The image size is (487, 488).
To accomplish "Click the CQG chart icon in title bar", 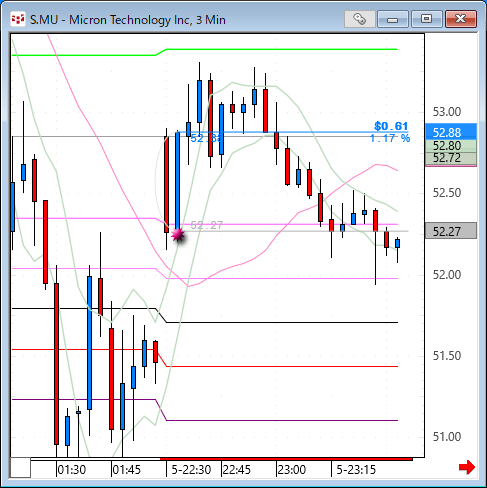I will [17, 20].
